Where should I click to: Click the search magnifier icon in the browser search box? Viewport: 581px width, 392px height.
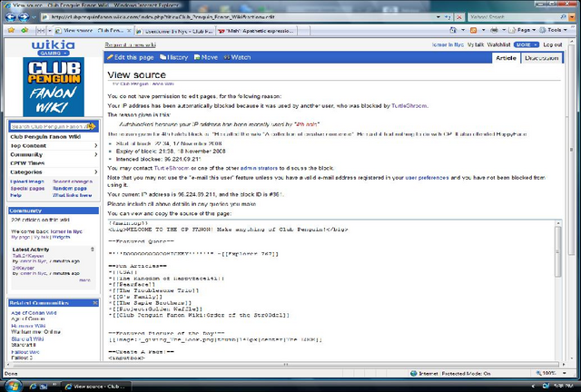[x=564, y=17]
